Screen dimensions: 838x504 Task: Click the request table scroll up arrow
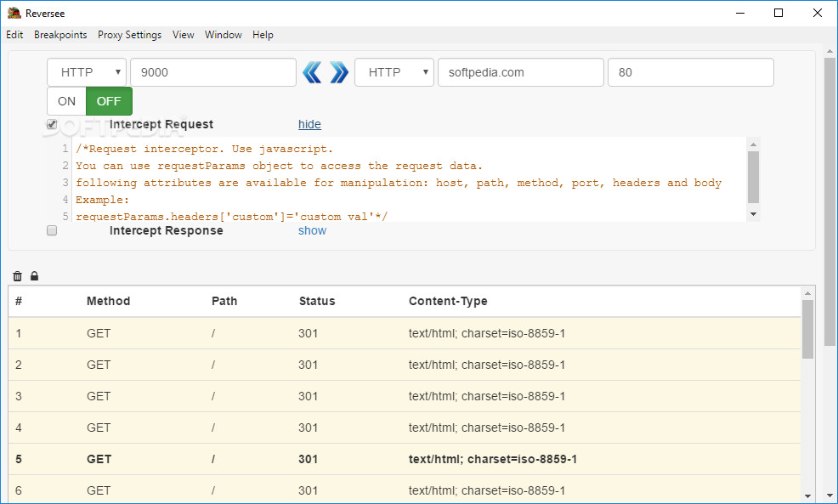coord(807,293)
